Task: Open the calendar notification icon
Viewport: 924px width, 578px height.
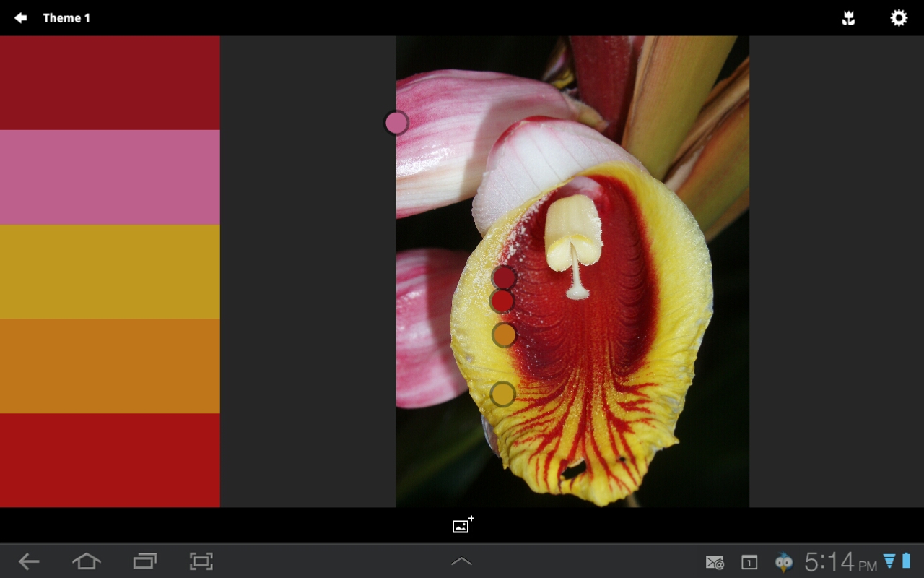Action: point(749,562)
